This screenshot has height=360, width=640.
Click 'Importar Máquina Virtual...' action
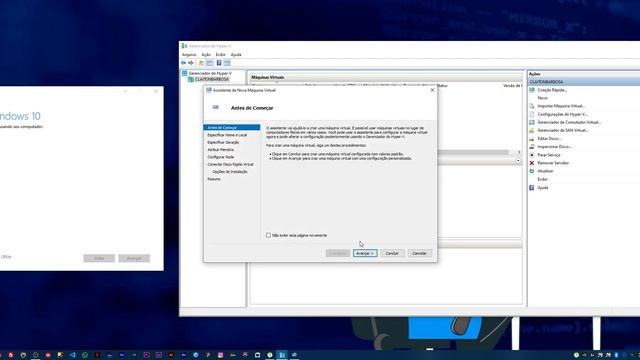pos(561,106)
